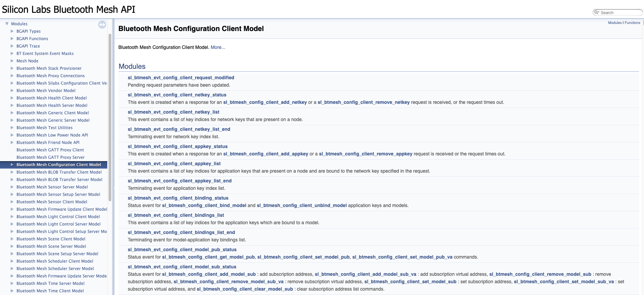Screen dimensions: 644x295
Task: Open sl_btmesh_config_client_get_model_pub link
Action: (208, 257)
